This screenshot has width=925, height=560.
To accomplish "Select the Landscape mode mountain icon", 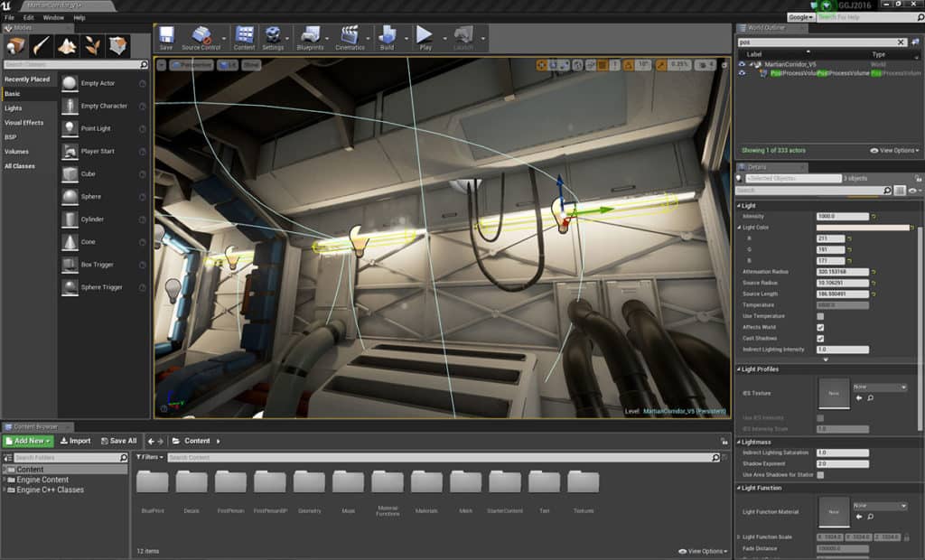I will [x=67, y=45].
